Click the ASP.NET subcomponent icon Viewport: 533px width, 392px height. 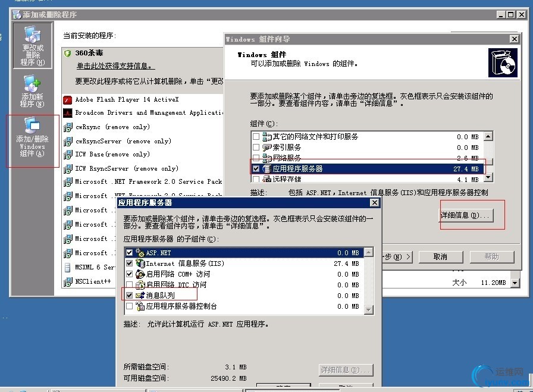(140, 253)
